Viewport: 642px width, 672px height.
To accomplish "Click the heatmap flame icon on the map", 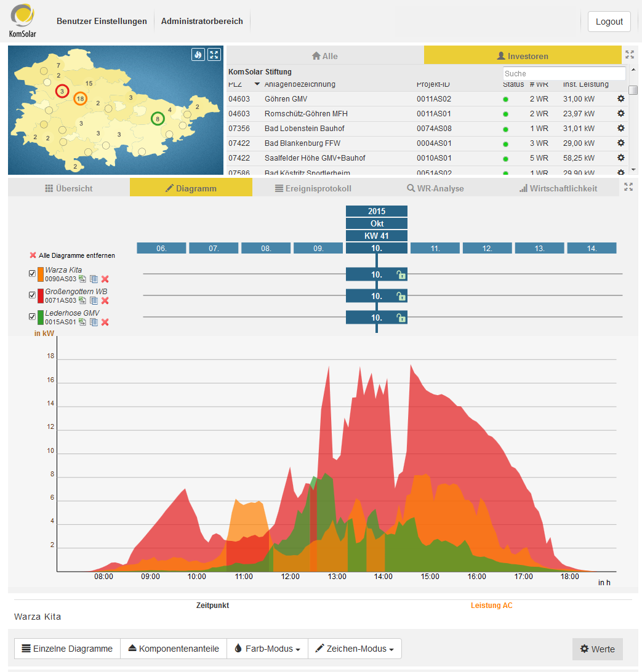I will pyautogui.click(x=198, y=55).
